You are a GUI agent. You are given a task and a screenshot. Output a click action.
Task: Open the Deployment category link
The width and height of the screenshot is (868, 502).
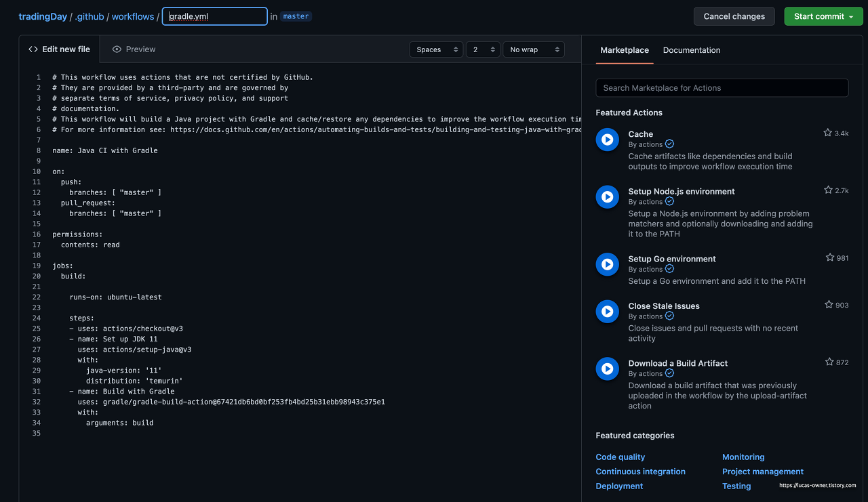619,486
